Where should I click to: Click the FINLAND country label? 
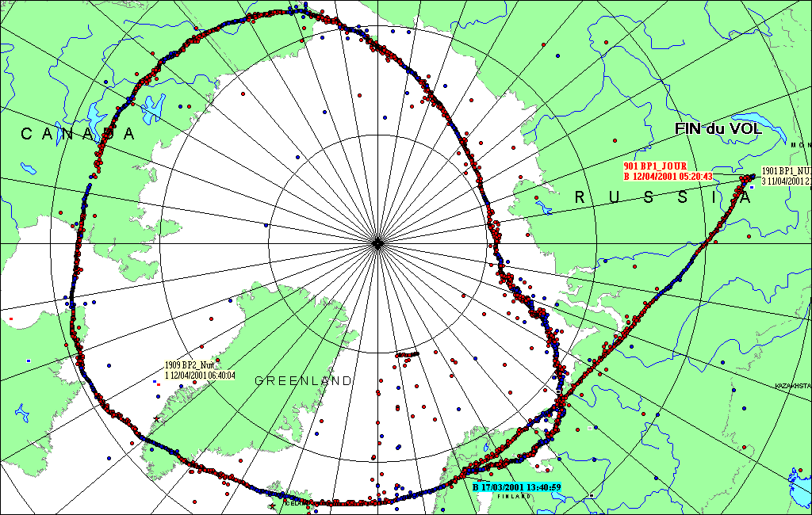pos(514,496)
